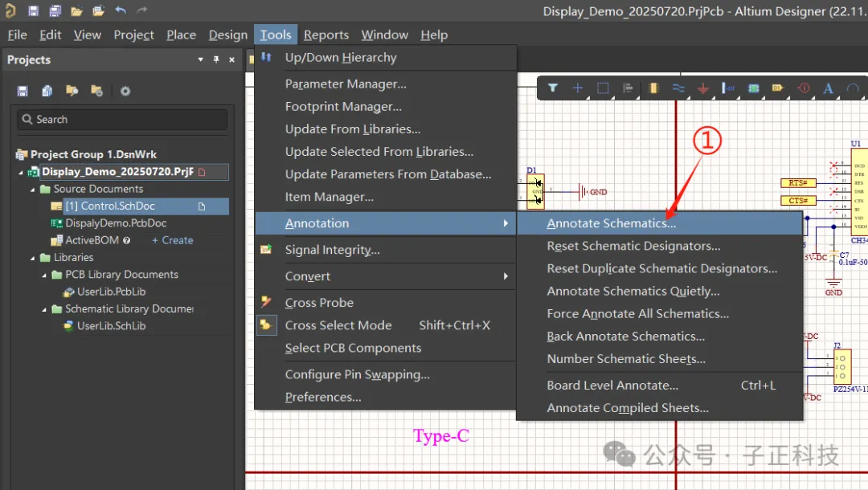Open Preferences... from Tools menu
868x490 pixels.
click(385, 397)
